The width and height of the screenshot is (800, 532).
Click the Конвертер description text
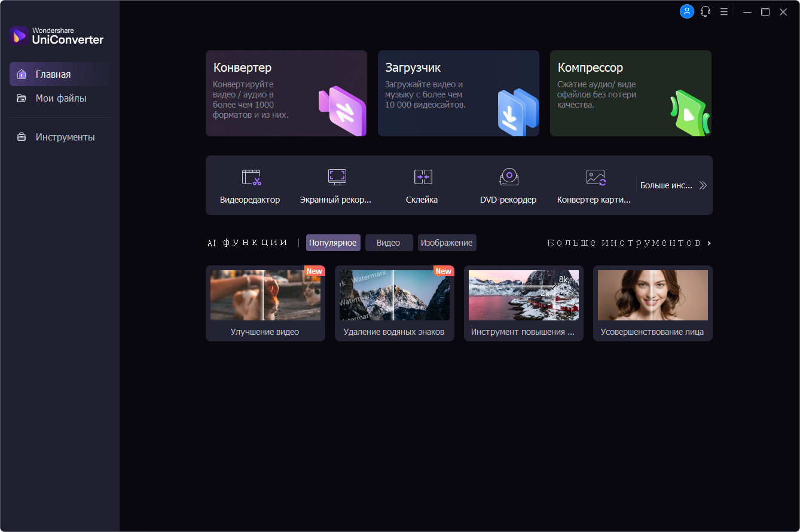[x=251, y=99]
